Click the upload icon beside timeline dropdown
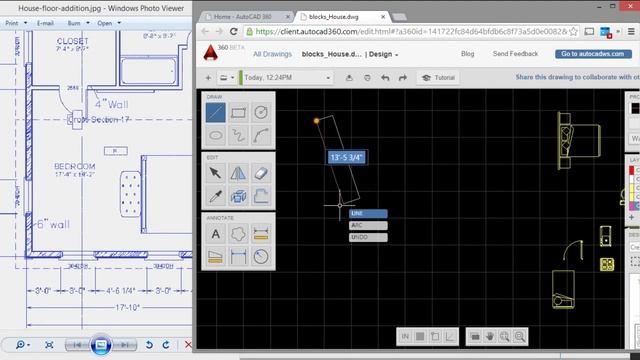This screenshot has width=640, height=360. [349, 78]
